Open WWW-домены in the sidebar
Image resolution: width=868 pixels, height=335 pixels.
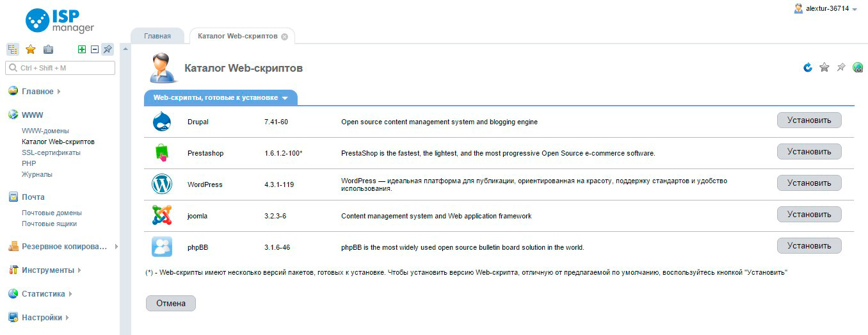pos(45,131)
